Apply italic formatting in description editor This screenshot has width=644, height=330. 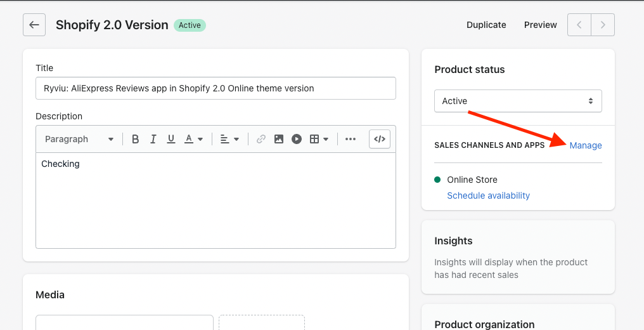coord(153,139)
